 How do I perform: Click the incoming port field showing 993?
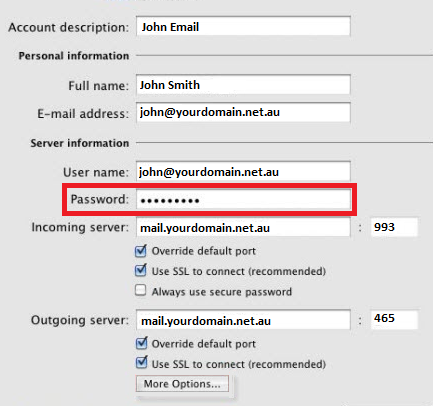click(x=394, y=227)
